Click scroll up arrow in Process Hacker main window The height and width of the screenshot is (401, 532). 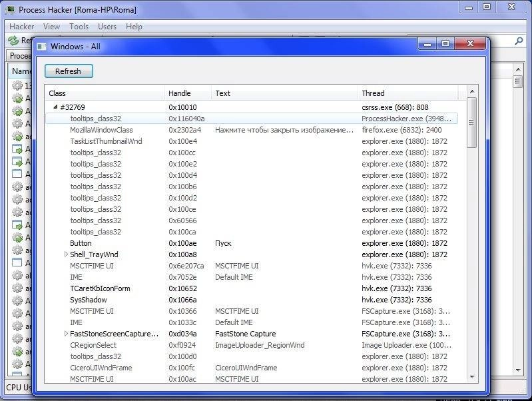[518, 69]
